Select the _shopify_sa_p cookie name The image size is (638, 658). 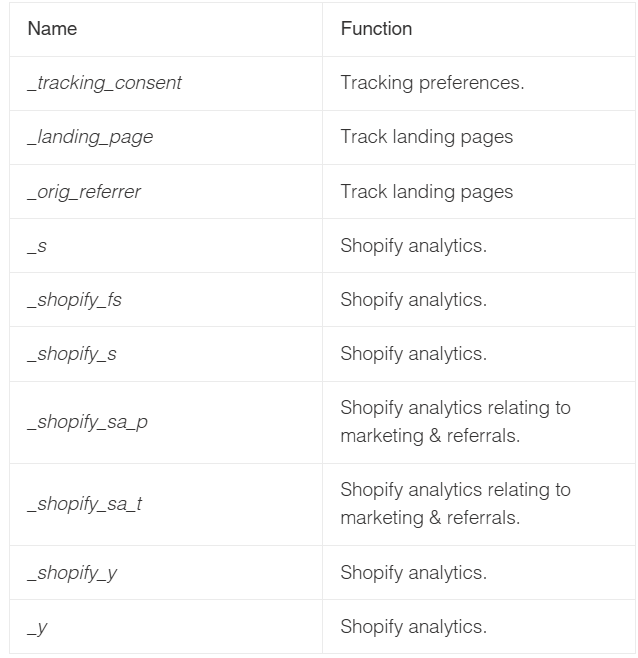tap(87, 423)
